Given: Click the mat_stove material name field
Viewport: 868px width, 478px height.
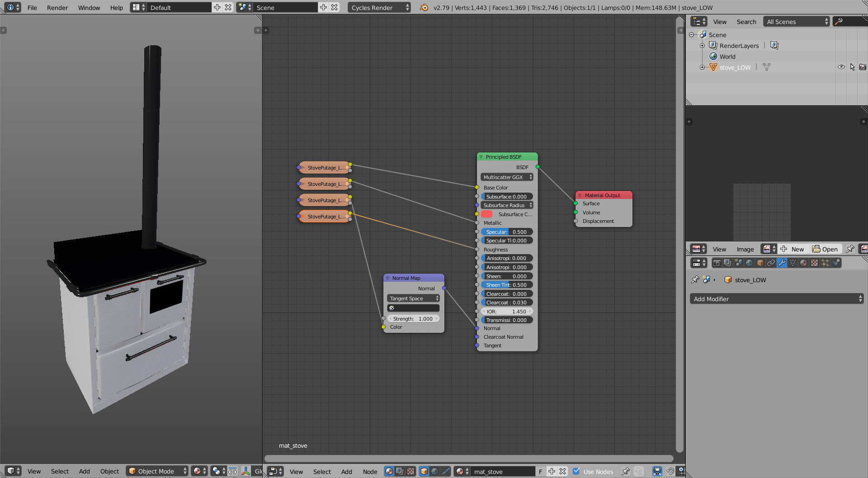Looking at the screenshot, I should point(503,472).
